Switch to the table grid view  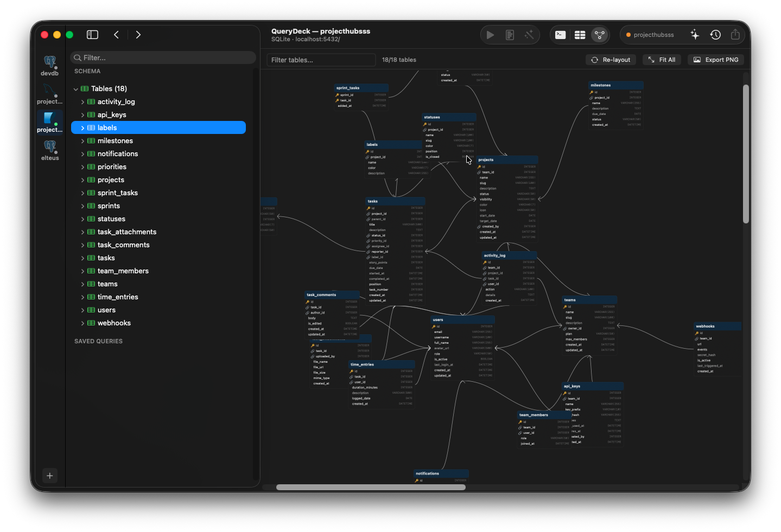click(580, 35)
